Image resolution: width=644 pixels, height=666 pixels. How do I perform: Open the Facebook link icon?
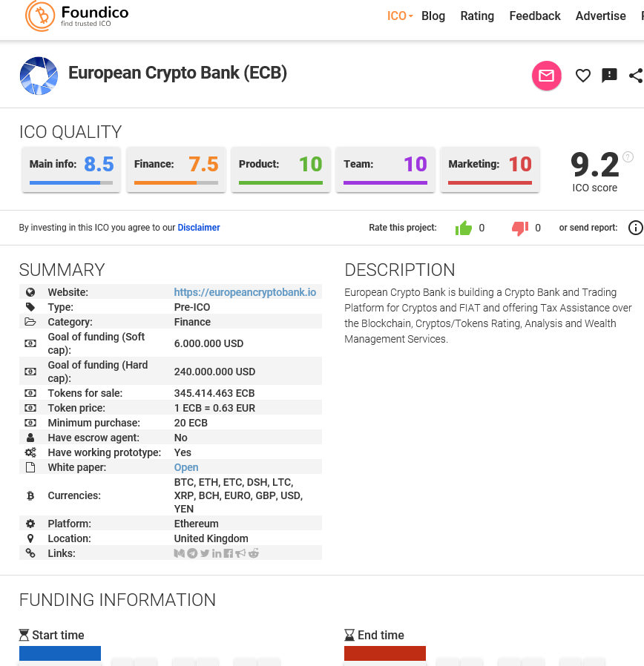point(229,553)
